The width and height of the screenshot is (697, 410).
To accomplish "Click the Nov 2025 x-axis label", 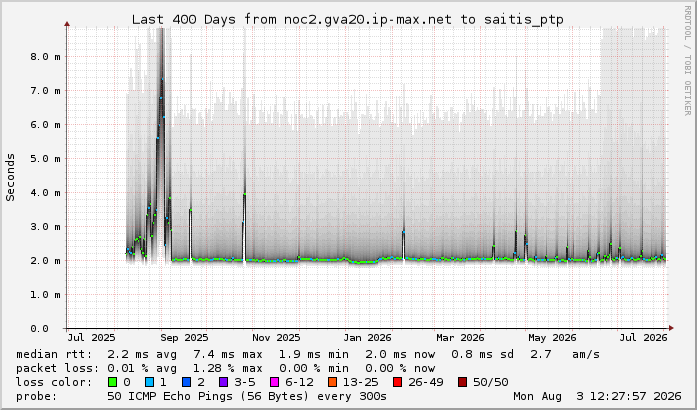I will coord(276,338).
